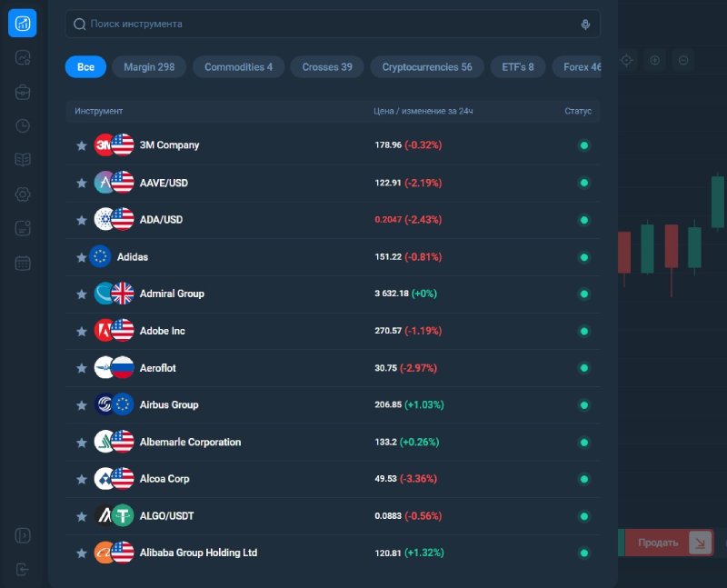Favorite Alibaba Group Holding with its star
The width and height of the screenshot is (727, 588).
pos(82,553)
